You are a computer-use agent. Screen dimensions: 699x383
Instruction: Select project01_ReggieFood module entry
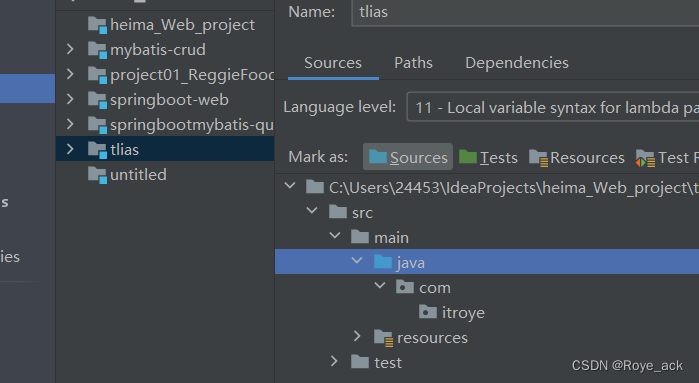tap(192, 74)
